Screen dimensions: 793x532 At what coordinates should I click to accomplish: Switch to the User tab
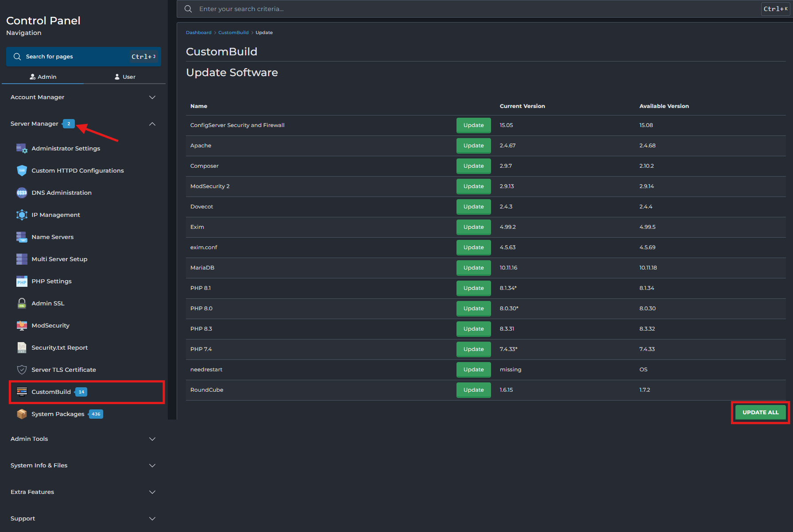tap(124, 77)
